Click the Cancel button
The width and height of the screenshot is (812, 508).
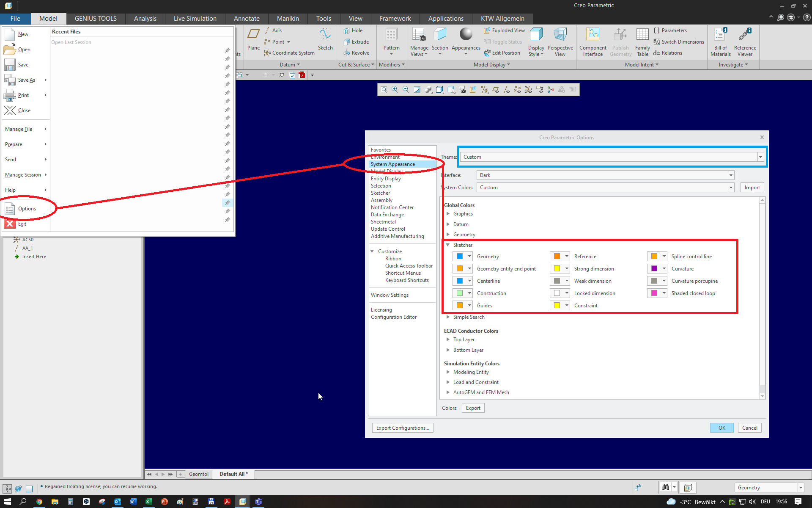[750, 428]
